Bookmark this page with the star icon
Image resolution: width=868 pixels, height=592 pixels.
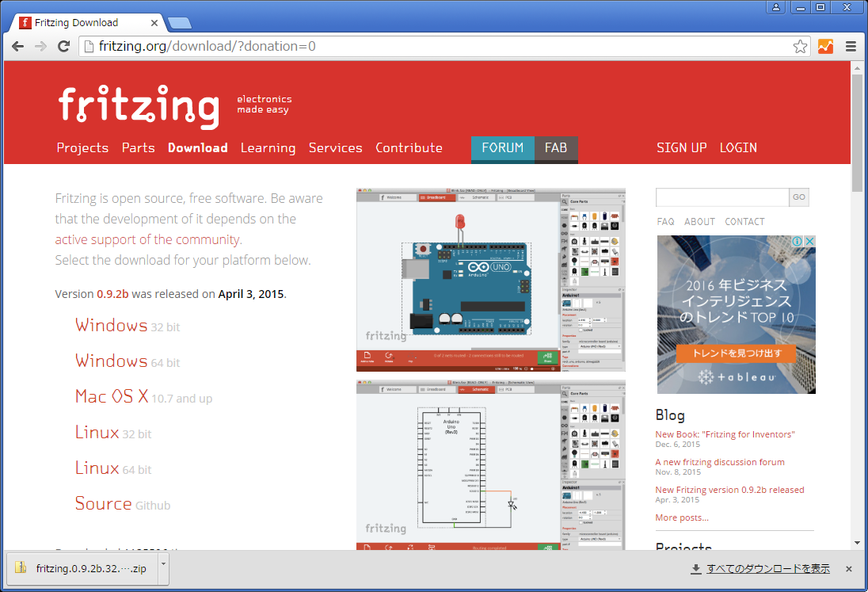[800, 47]
